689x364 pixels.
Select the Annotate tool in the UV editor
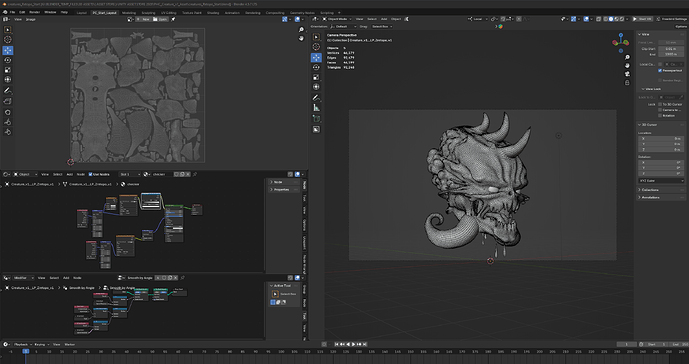point(7,91)
